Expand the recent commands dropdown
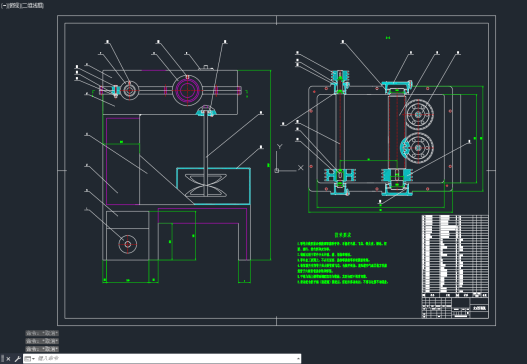This screenshot has height=364, width=527. pos(30,359)
